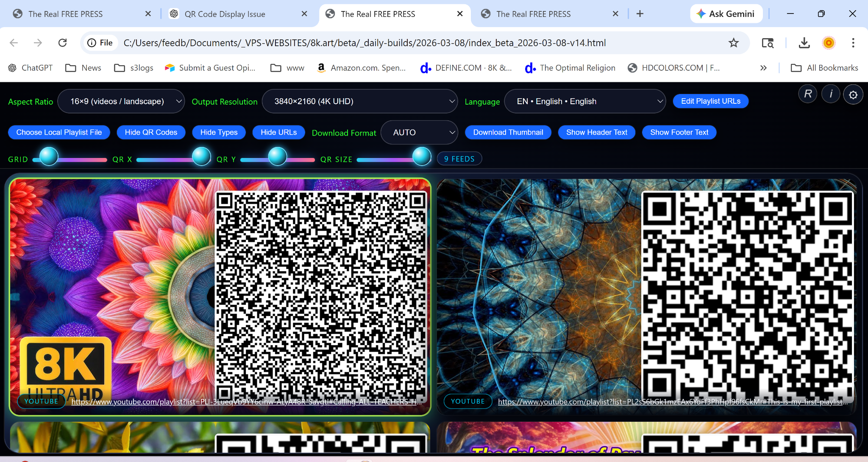Screen dimensions: 868x462
Task: Open the Download Format AUTO dropdown
Action: 419,133
